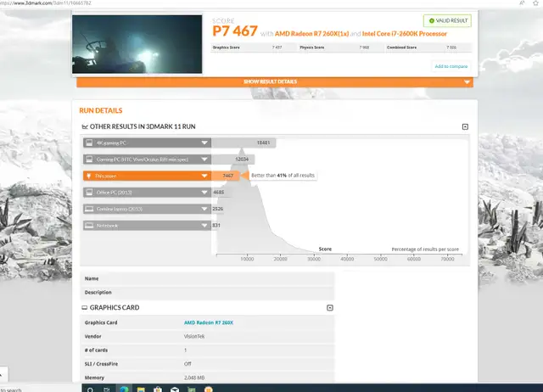Collapse the Graphics Card section
This screenshot has width=543, height=392.
[330, 307]
